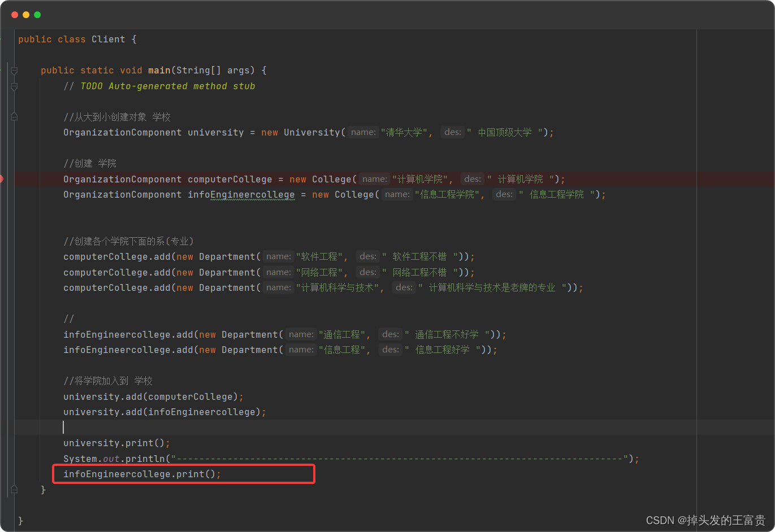Click the empty line with text cursor
This screenshot has width=775, height=532.
coord(395,428)
